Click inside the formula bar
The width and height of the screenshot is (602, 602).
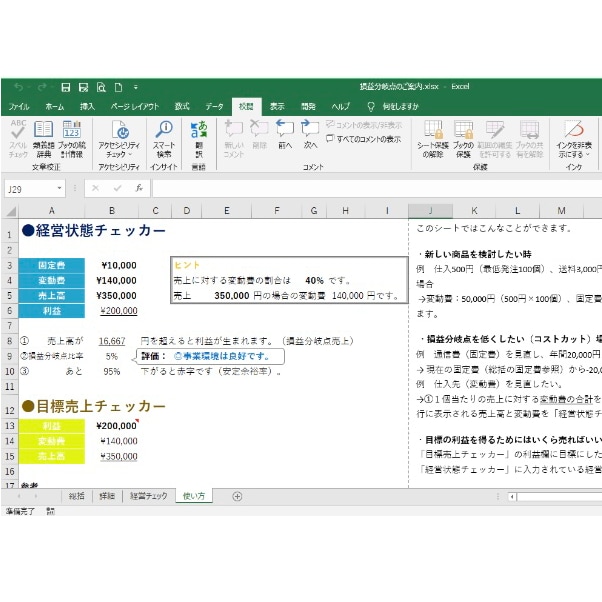coord(376,189)
